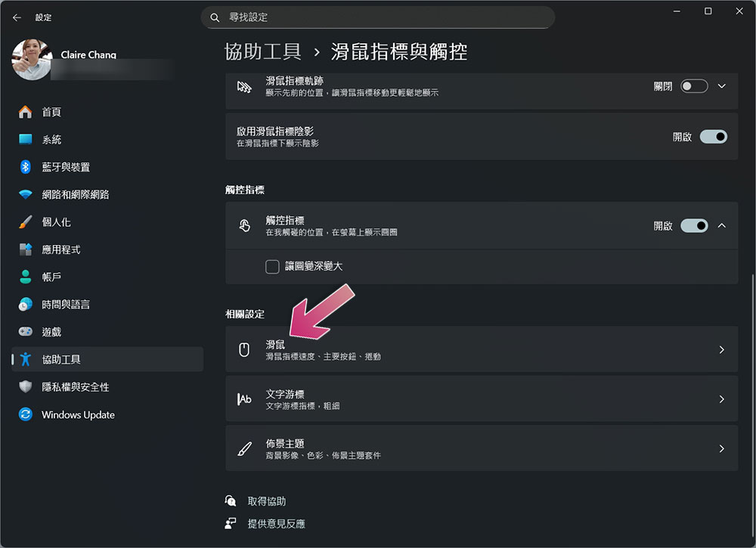
Task: Collapse the 觸控指標 section chevron
Action: coord(721,225)
